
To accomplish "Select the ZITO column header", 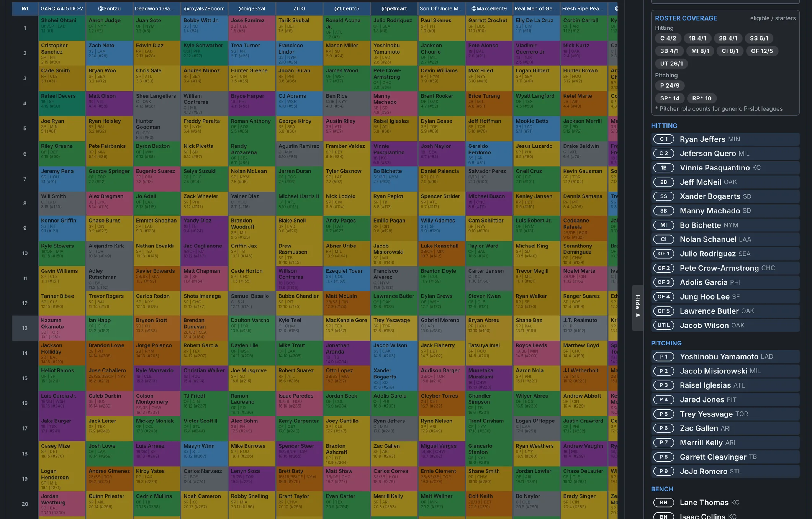I will coord(299,8).
